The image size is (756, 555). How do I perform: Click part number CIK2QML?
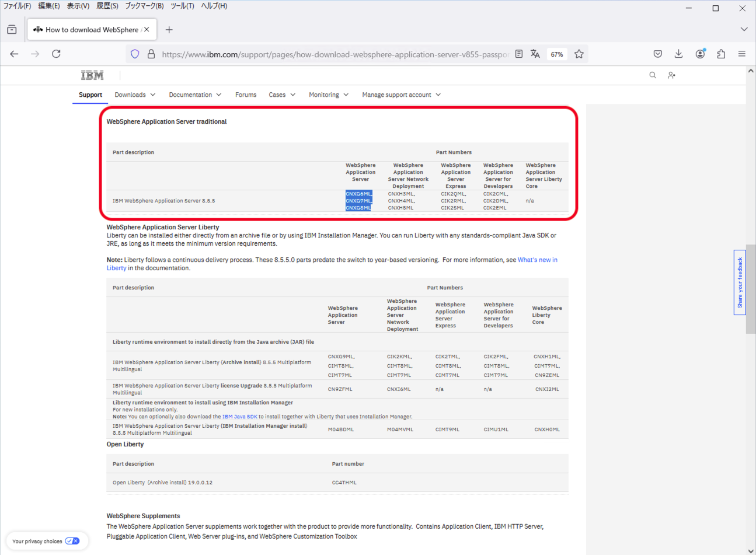[453, 194]
